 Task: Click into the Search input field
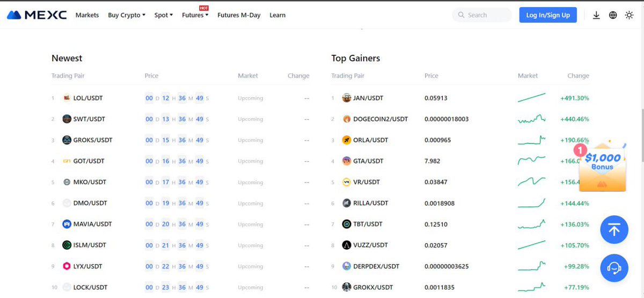tap(482, 15)
